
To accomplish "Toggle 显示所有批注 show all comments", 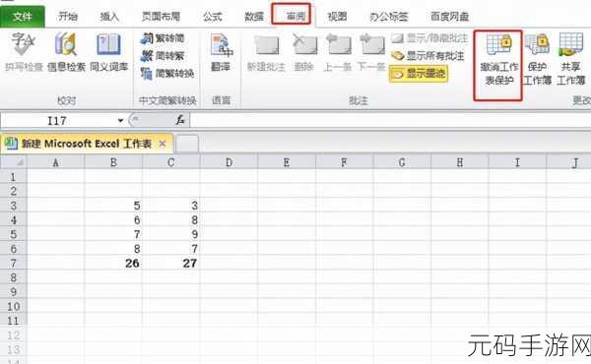I will tap(427, 56).
